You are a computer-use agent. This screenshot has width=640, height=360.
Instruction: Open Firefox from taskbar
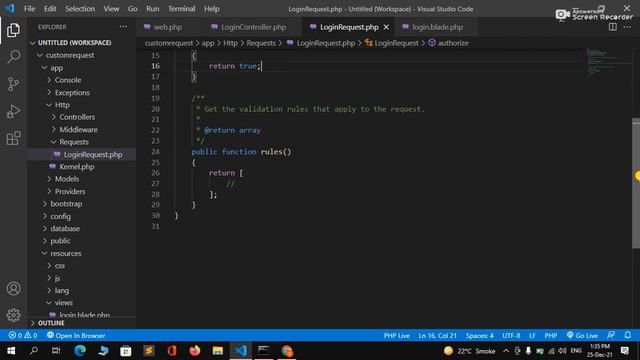[x=195, y=351]
